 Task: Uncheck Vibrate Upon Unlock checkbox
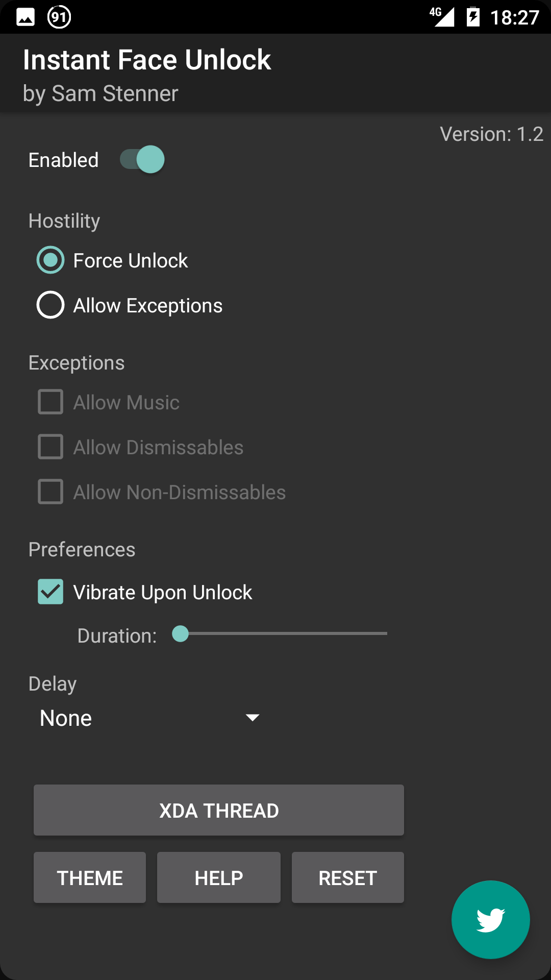tap(51, 592)
